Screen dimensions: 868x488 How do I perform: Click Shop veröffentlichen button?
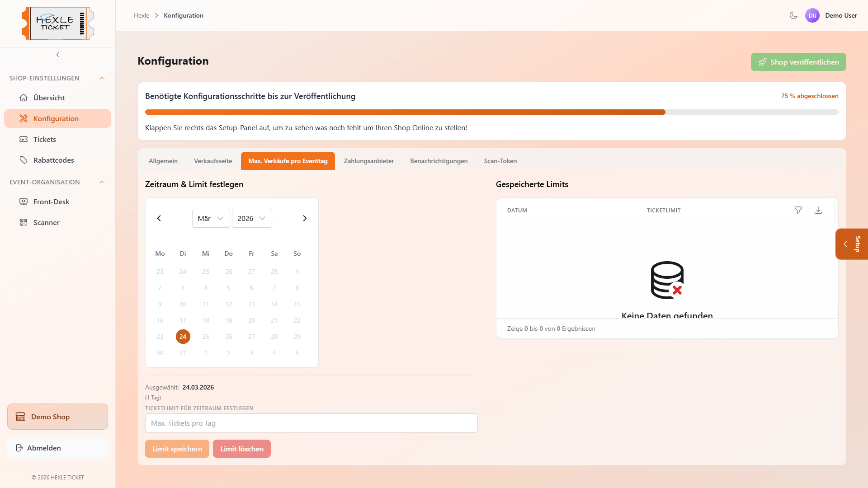click(x=798, y=62)
